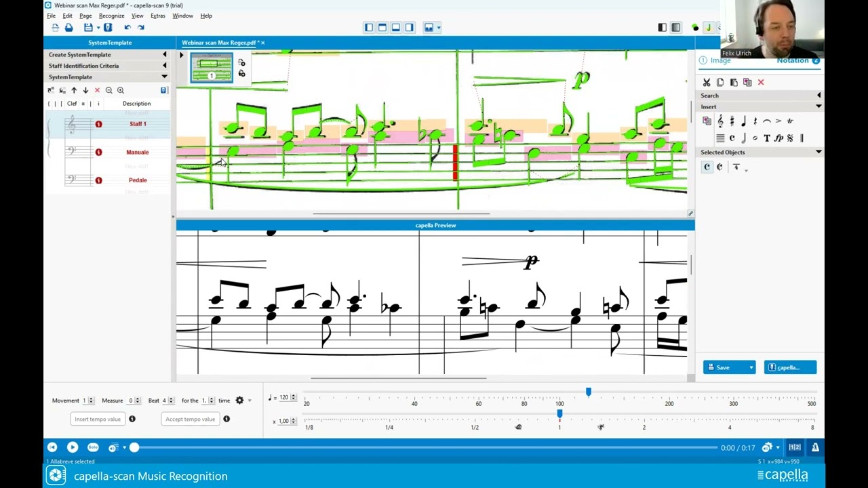Image resolution: width=868 pixels, height=488 pixels.
Task: Click the red Delete X in Notation panel
Action: (x=761, y=83)
